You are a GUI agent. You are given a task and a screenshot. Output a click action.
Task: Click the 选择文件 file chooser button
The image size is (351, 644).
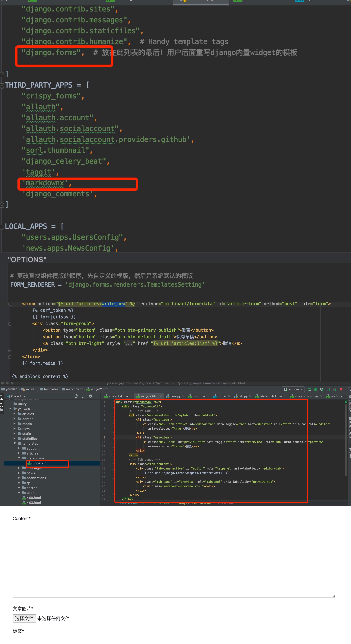pos(24,618)
